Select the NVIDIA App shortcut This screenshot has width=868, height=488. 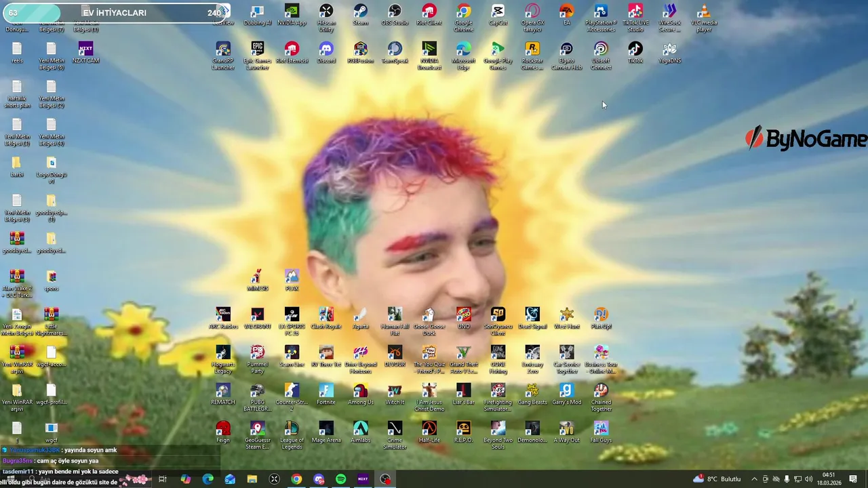(292, 15)
